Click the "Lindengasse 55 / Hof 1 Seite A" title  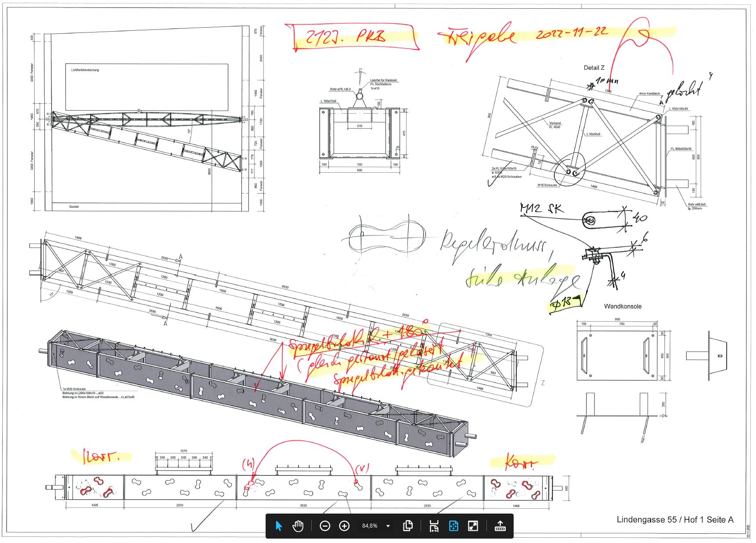click(675, 520)
